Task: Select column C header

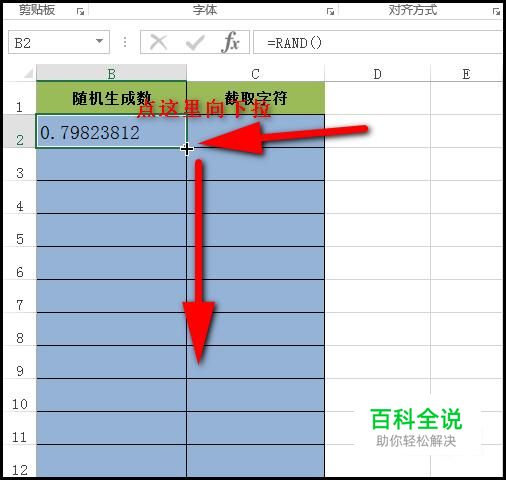Action: (x=255, y=73)
